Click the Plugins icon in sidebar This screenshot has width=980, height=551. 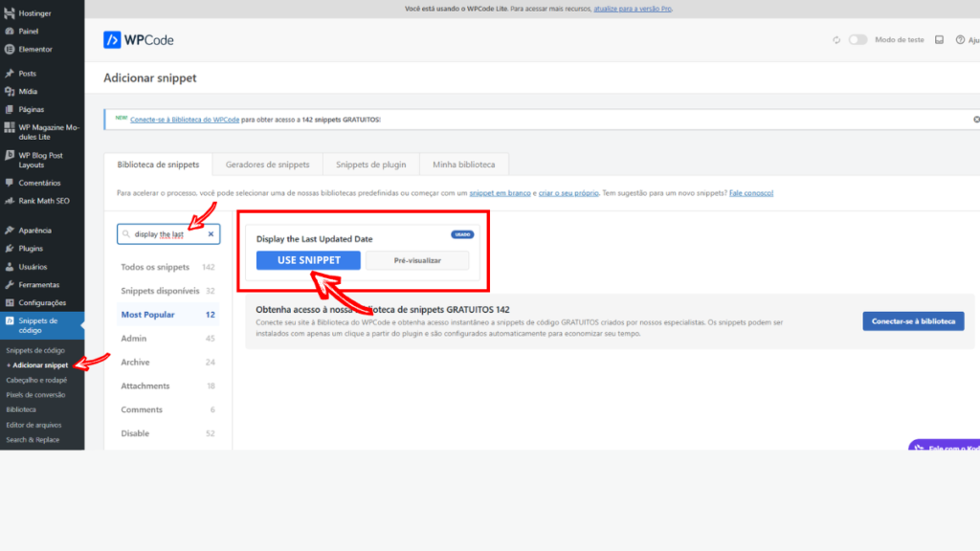point(10,249)
